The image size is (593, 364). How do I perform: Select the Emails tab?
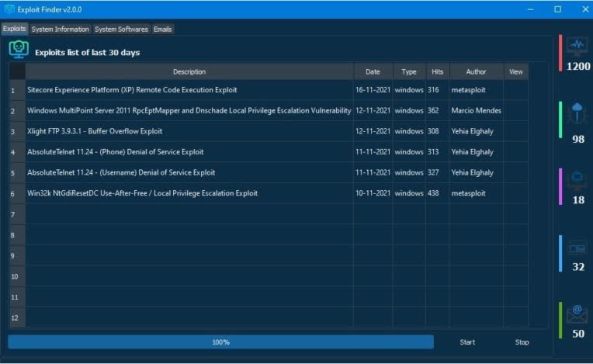(x=163, y=29)
